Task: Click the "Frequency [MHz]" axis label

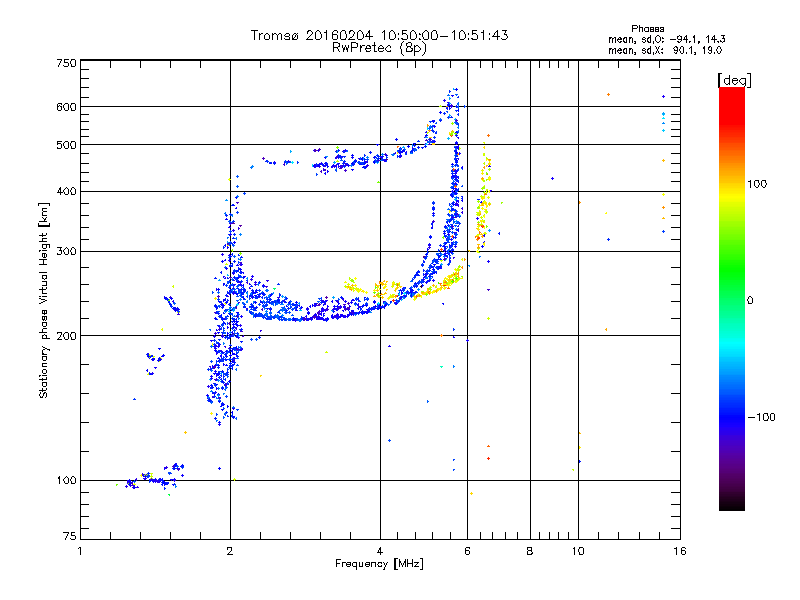Action: point(379,564)
